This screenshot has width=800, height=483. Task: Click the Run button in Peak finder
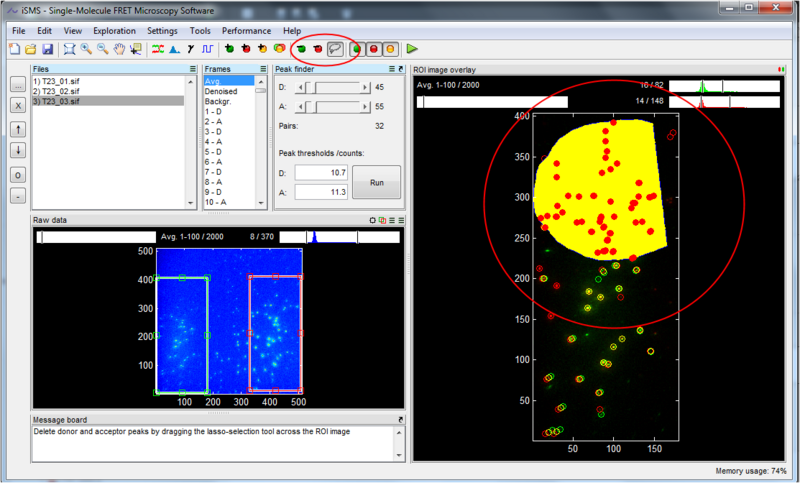pyautogui.click(x=376, y=183)
